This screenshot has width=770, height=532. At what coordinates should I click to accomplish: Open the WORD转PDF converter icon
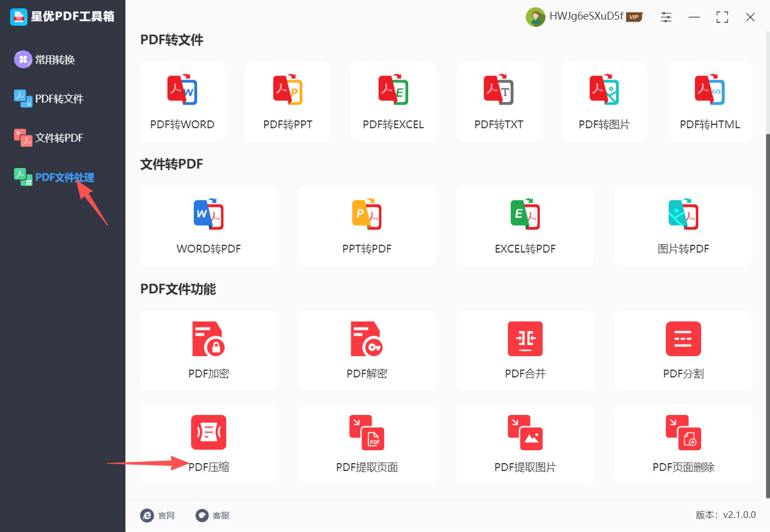[x=208, y=214]
